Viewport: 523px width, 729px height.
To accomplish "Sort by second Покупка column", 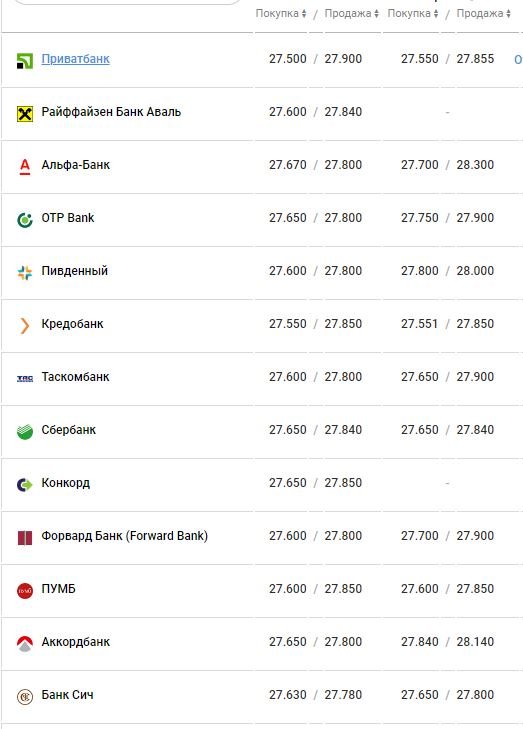I will tap(413, 13).
